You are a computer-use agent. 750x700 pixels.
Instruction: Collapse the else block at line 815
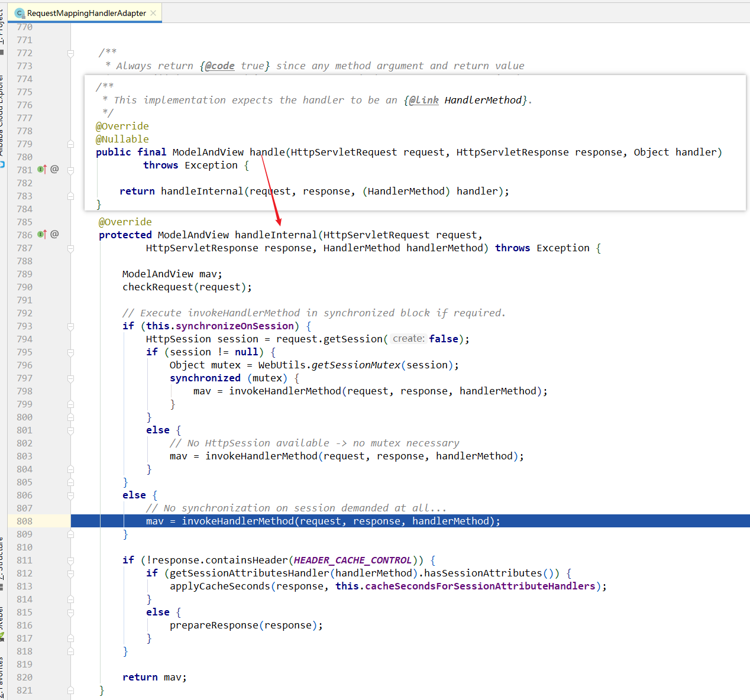click(70, 612)
